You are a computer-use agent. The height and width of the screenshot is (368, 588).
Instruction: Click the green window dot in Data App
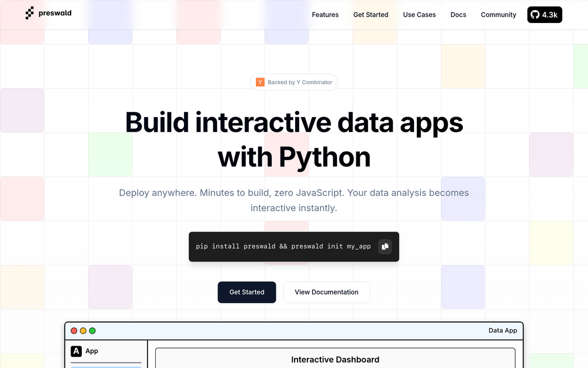92,331
